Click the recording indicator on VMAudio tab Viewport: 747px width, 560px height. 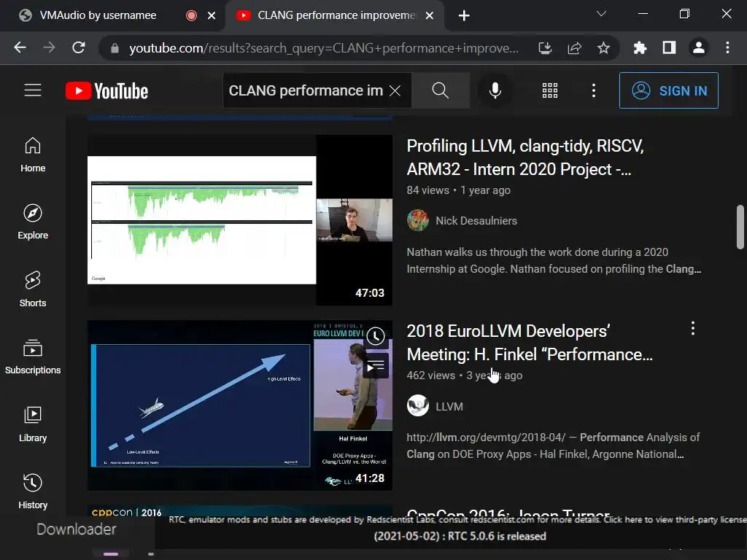coord(192,16)
